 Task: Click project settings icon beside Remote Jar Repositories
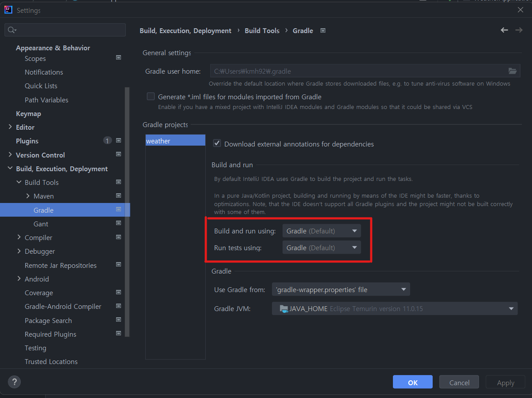[118, 265]
